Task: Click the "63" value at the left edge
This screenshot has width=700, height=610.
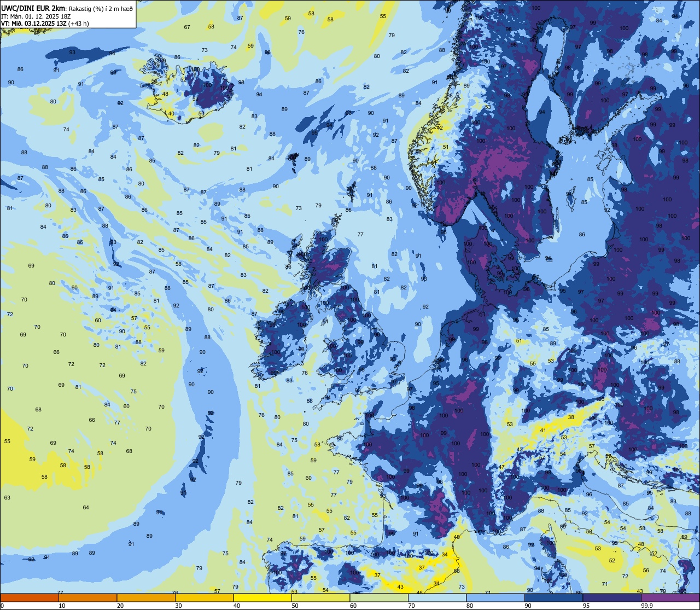Action: coord(7,497)
